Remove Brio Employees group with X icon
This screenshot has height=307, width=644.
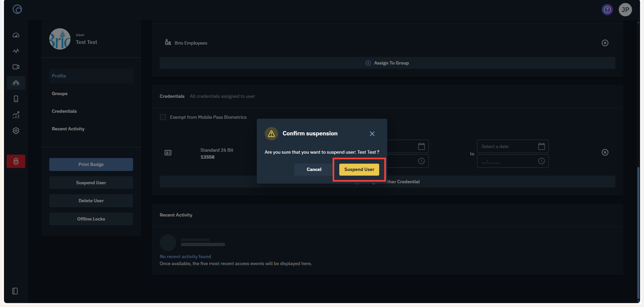(x=605, y=43)
